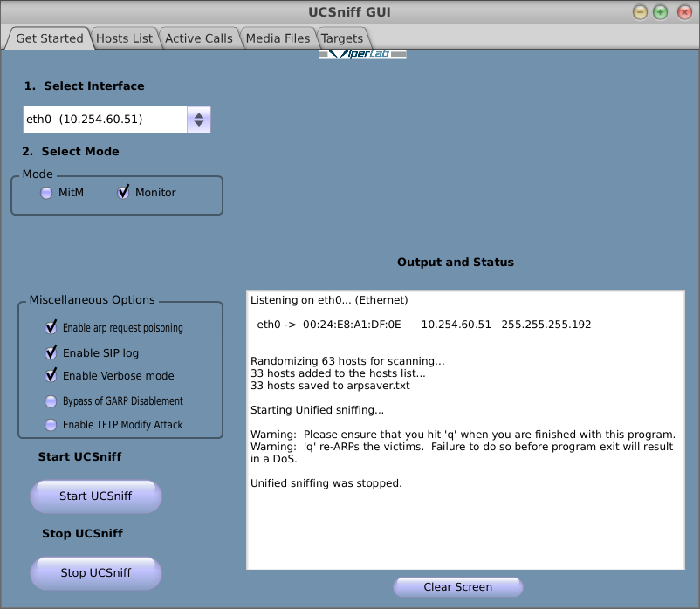
Task: Click the '2. Select Mode' heading
Action: tap(71, 151)
